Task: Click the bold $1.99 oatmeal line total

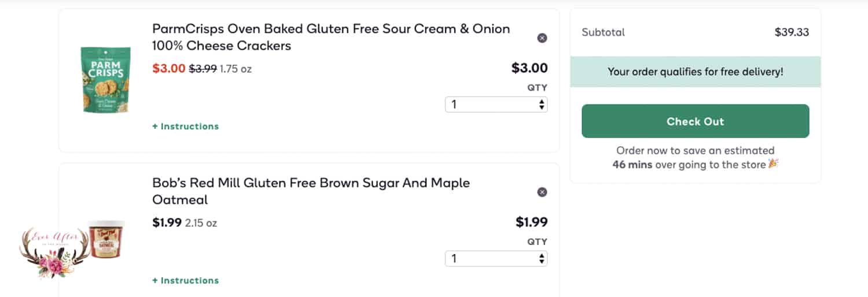Action: 531,222
